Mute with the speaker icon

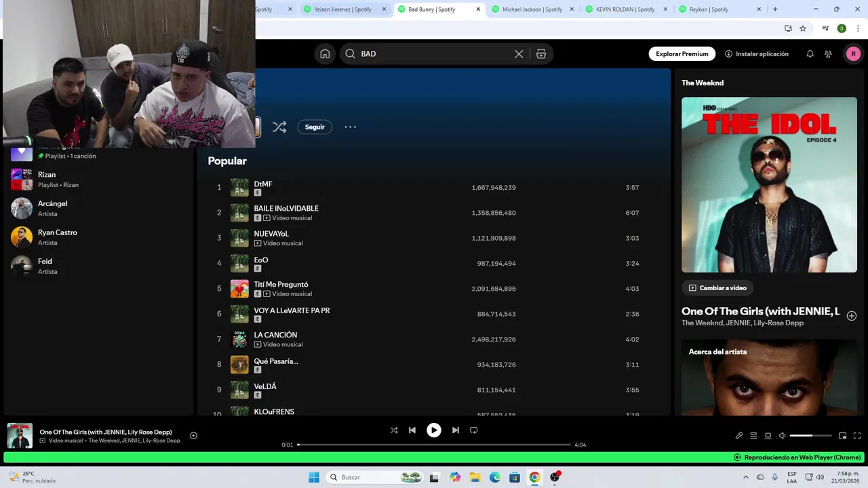pos(782,435)
